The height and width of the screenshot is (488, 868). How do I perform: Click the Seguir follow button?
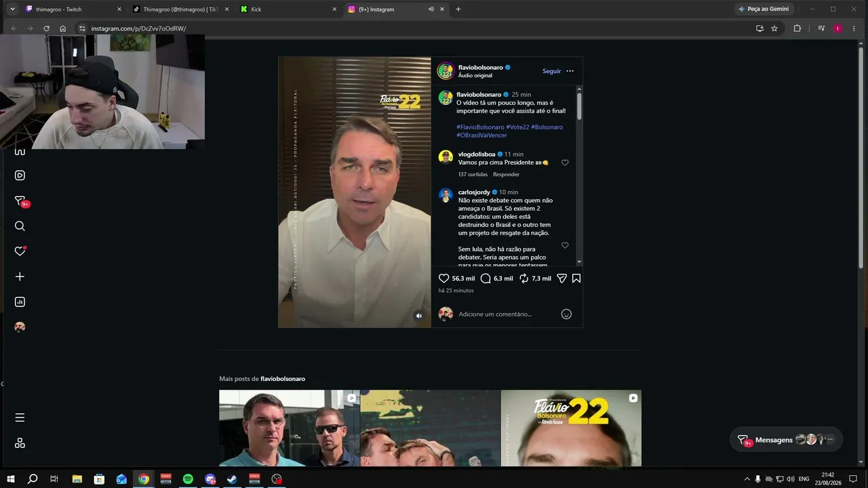click(551, 71)
